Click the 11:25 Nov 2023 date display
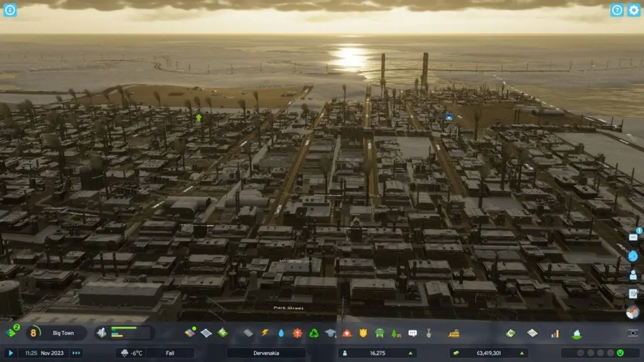Viewport: 644px width, 362px height. (45, 353)
